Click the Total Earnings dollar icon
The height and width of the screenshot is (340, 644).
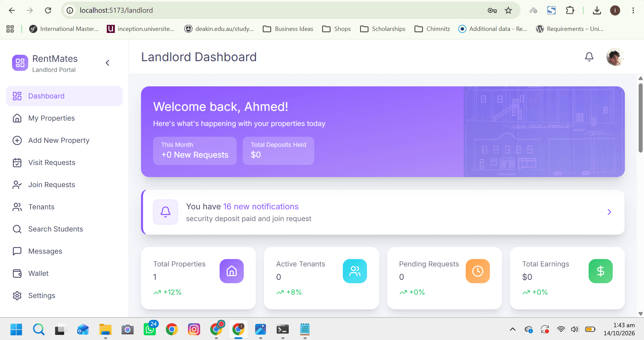(601, 271)
